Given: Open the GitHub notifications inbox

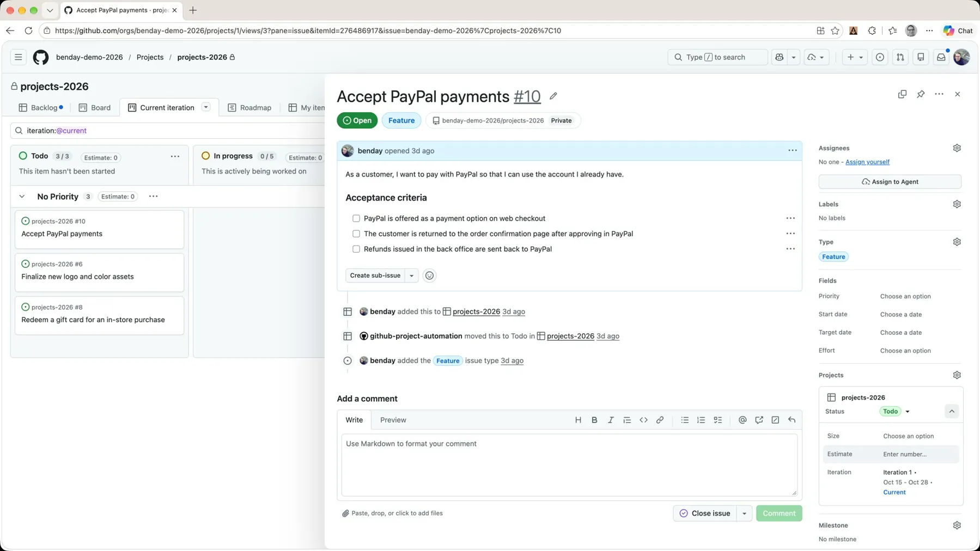Looking at the screenshot, I should click(941, 57).
